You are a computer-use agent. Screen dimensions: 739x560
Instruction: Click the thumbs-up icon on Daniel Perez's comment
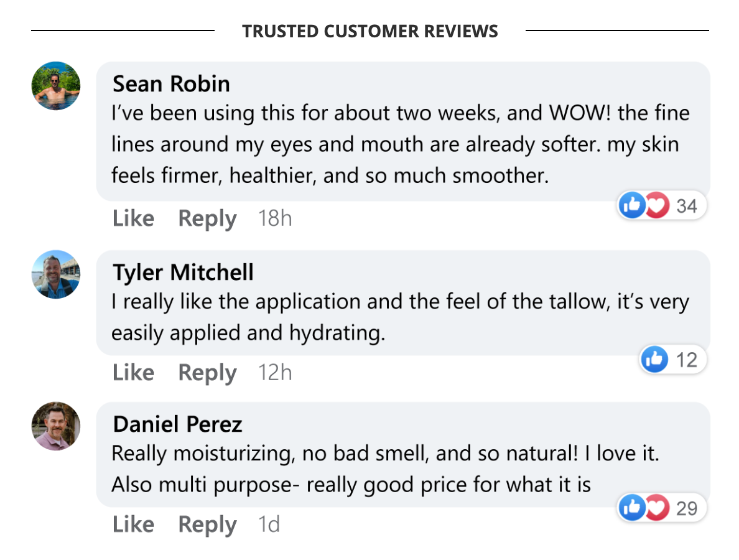[x=633, y=508]
